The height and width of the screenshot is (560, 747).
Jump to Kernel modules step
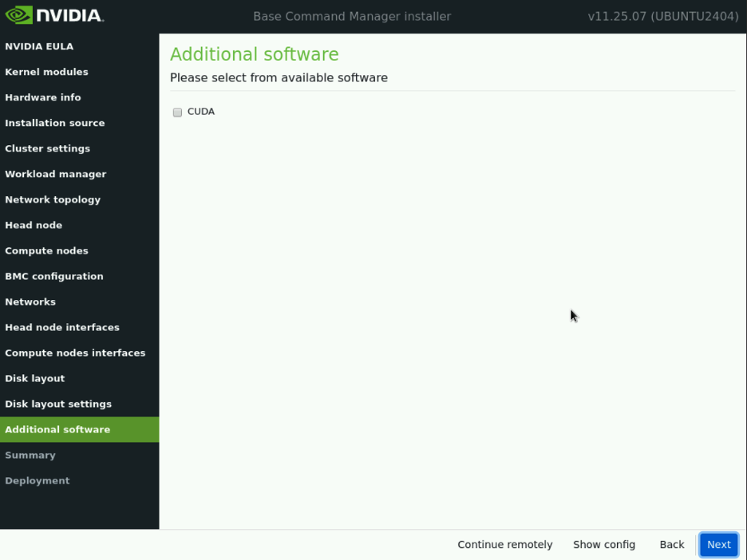[46, 72]
